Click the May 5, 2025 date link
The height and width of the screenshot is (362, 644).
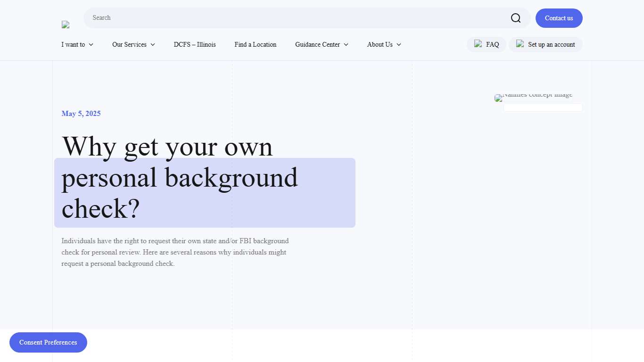tap(81, 113)
